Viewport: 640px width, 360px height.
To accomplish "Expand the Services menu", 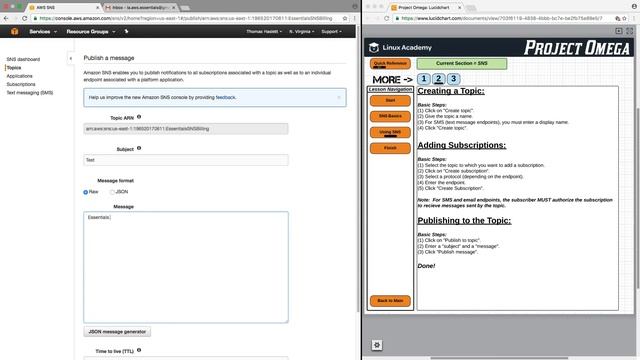I will [x=43, y=31].
